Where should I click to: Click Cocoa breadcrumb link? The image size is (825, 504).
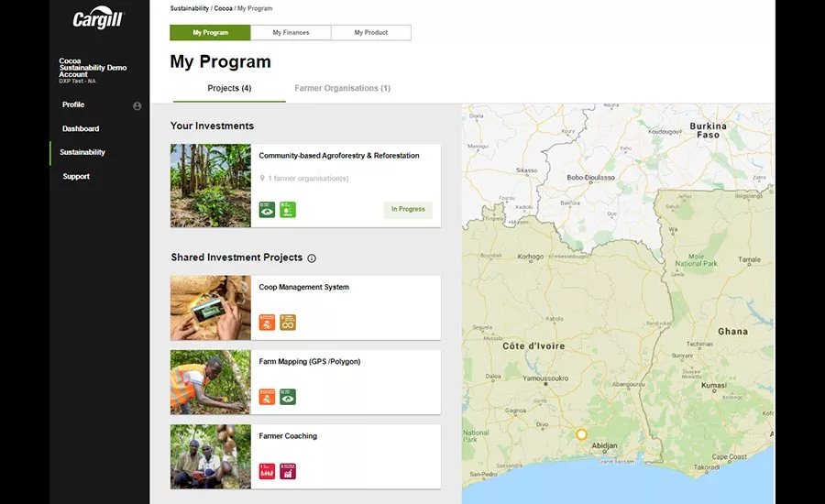(223, 8)
